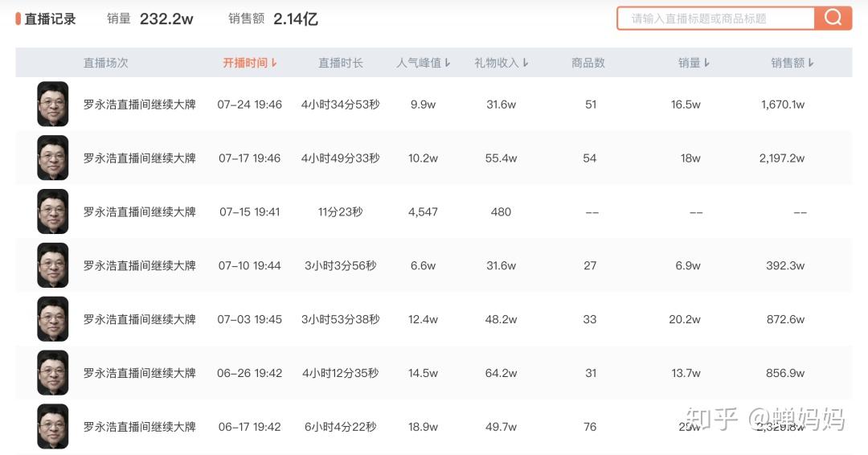This screenshot has width=868, height=455.
Task: Open the 06-17 livestream title link
Action: (x=140, y=427)
